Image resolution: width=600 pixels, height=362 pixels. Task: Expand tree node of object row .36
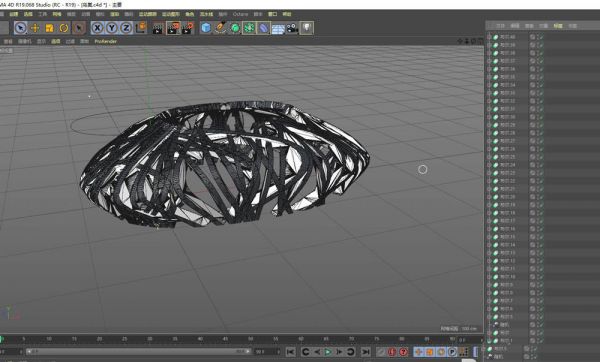point(489,69)
